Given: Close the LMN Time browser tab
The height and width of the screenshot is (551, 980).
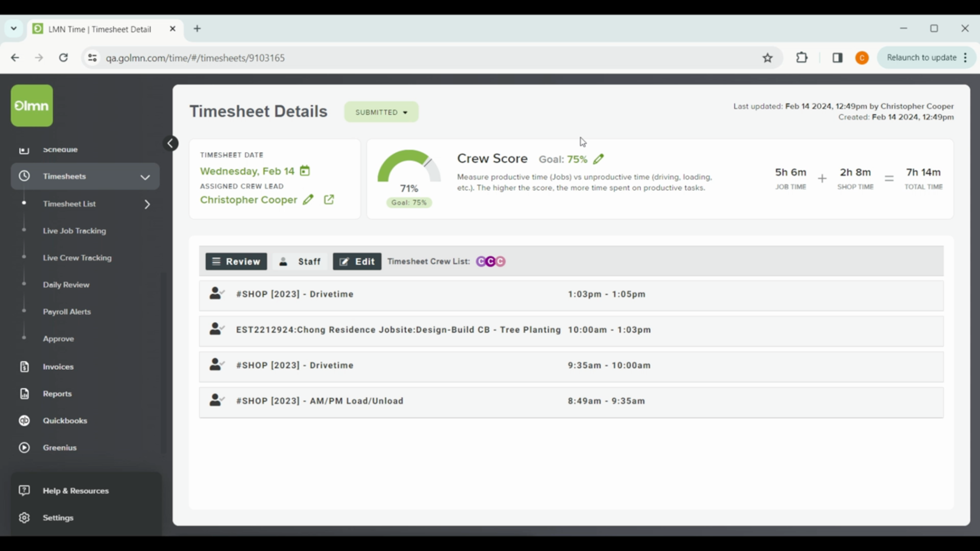Looking at the screenshot, I should coord(173,29).
